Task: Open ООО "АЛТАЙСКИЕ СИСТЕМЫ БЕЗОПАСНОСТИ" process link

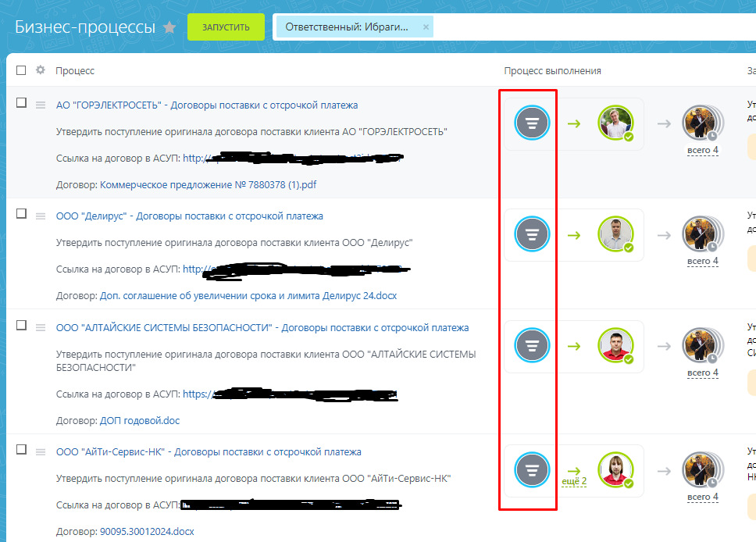Action: (x=262, y=328)
